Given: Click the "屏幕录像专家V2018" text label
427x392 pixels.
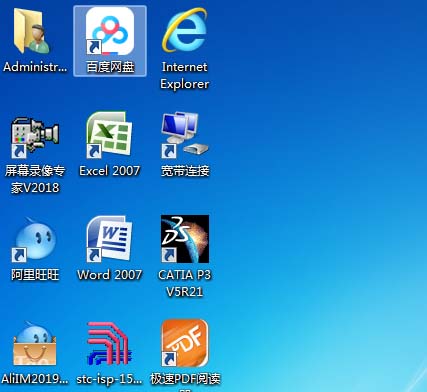Looking at the screenshot, I should coord(35,179).
